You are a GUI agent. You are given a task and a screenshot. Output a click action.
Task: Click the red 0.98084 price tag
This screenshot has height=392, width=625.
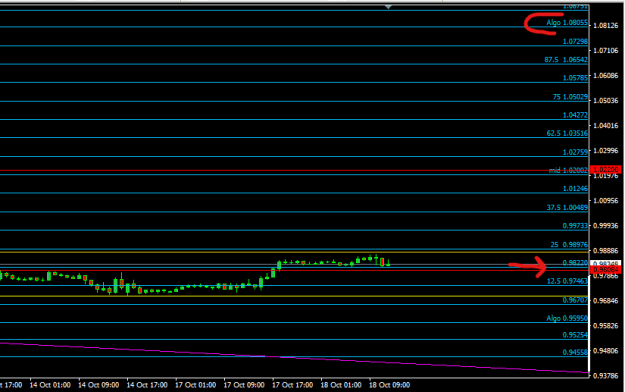[x=605, y=270]
